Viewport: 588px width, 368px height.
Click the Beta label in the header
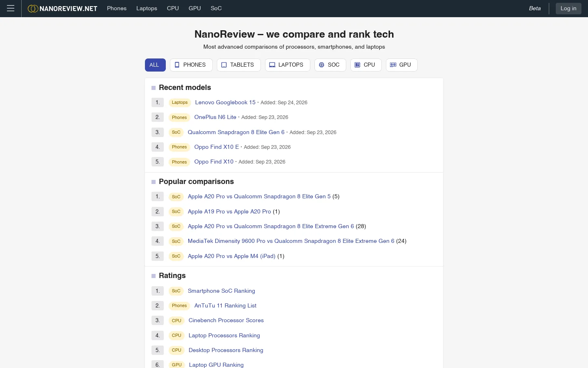click(535, 8)
